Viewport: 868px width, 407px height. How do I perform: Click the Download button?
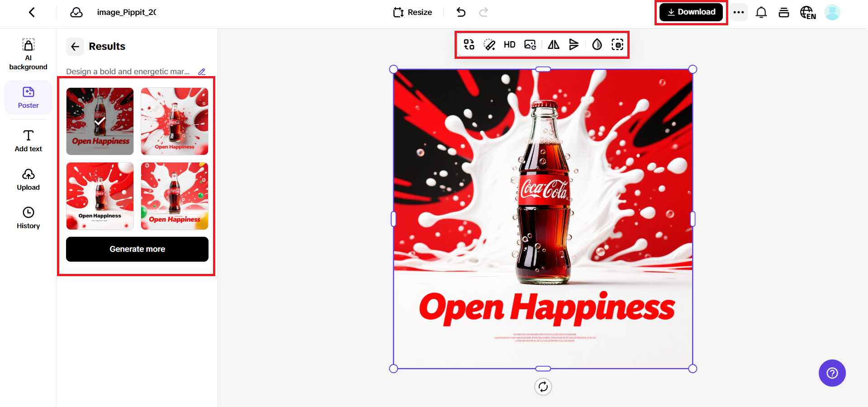691,12
